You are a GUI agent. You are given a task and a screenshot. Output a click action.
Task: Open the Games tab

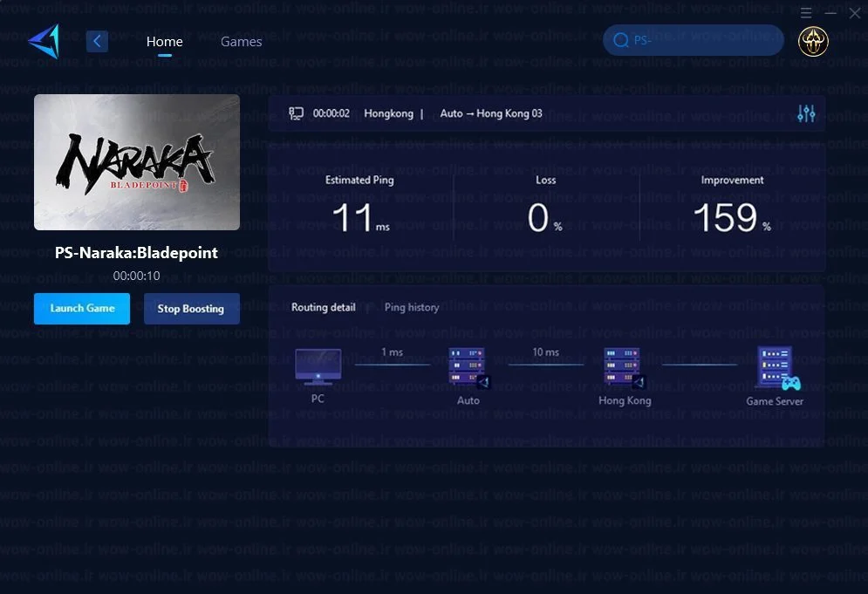pos(241,42)
